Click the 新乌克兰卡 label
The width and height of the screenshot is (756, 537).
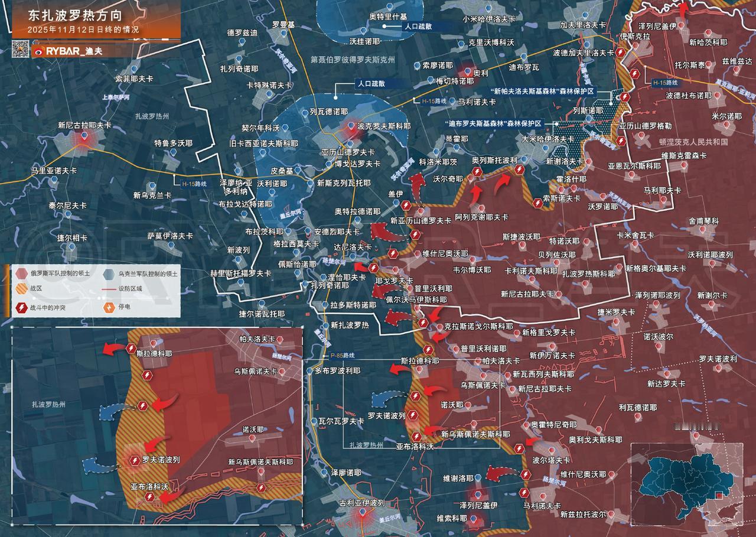click(152, 196)
